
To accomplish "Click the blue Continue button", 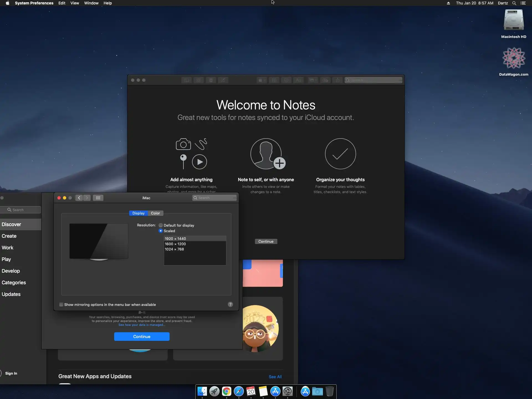I will pos(142,336).
